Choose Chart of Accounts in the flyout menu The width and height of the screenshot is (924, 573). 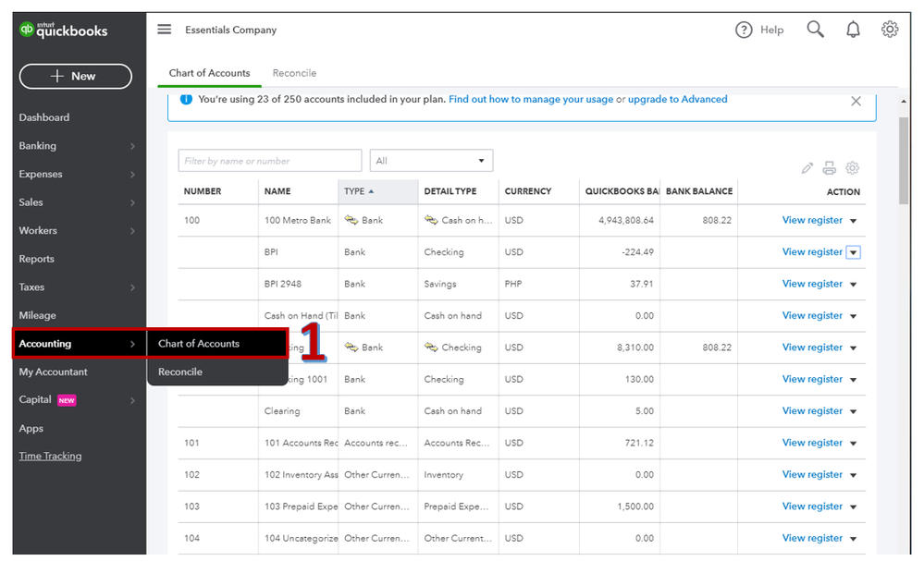[199, 344]
